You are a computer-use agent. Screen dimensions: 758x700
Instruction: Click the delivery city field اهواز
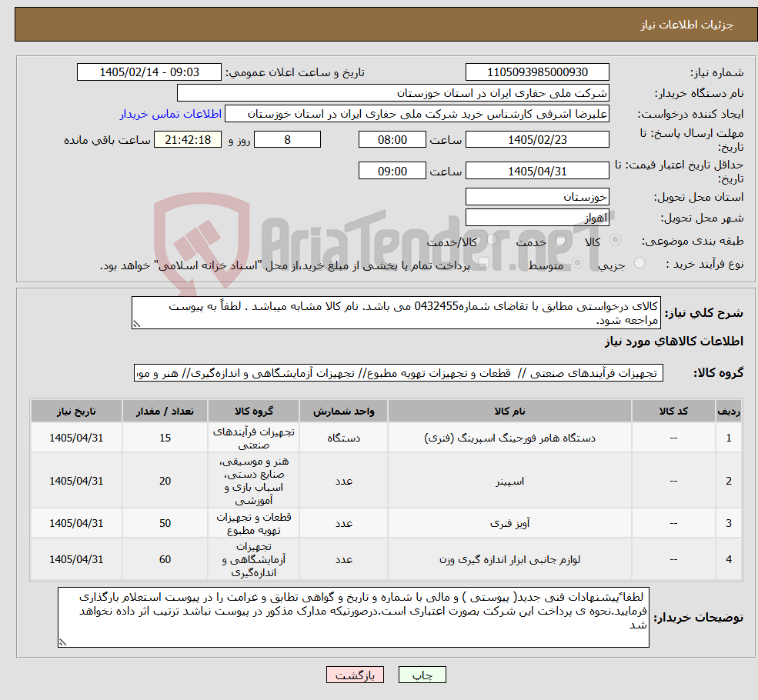pos(537,218)
